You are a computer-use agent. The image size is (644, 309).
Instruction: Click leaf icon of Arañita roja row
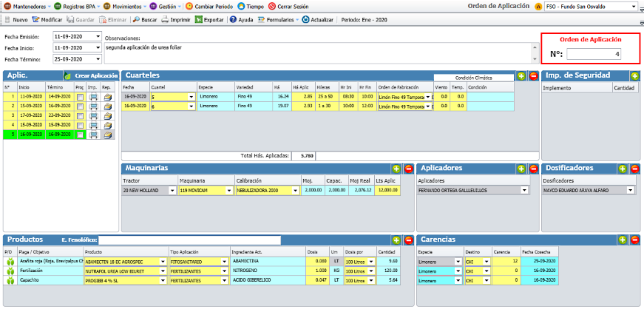(x=10, y=262)
